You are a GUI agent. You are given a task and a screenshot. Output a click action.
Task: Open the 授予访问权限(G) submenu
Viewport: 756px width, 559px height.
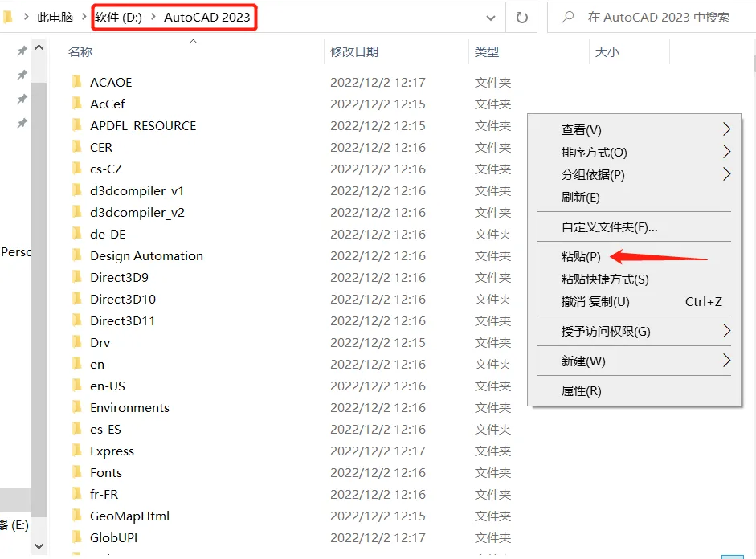[635, 331]
